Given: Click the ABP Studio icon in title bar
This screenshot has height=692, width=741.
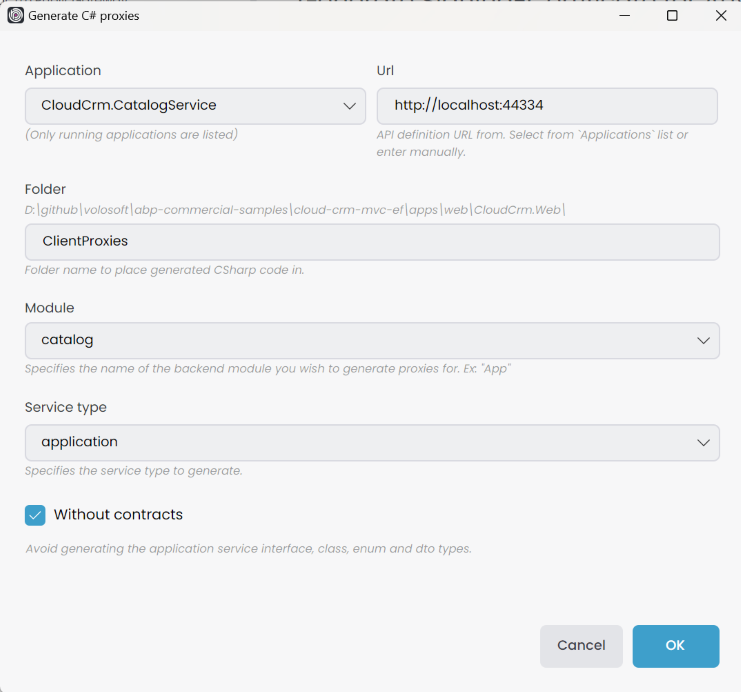Looking at the screenshot, I should [15, 15].
